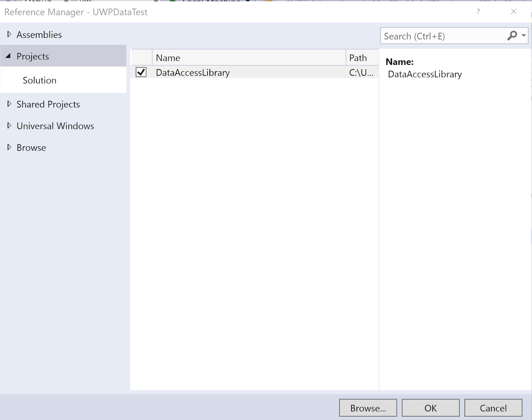Image resolution: width=532 pixels, height=420 pixels.
Task: Select the Solution node under Projects
Action: click(x=40, y=80)
